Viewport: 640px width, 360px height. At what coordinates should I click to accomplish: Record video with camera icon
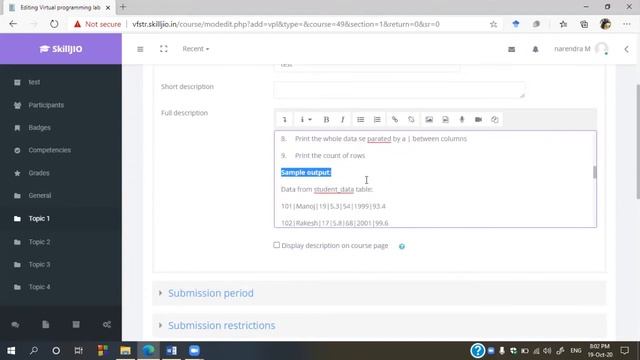click(x=478, y=120)
